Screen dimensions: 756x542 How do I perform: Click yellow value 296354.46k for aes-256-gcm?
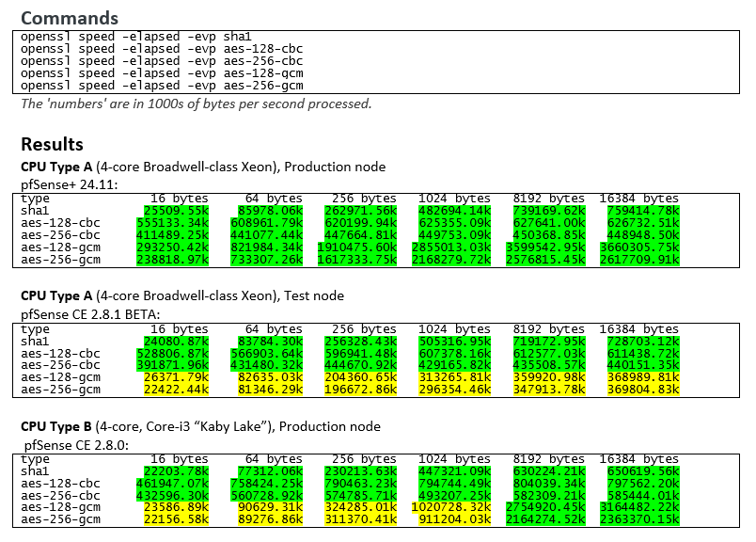[455, 390]
